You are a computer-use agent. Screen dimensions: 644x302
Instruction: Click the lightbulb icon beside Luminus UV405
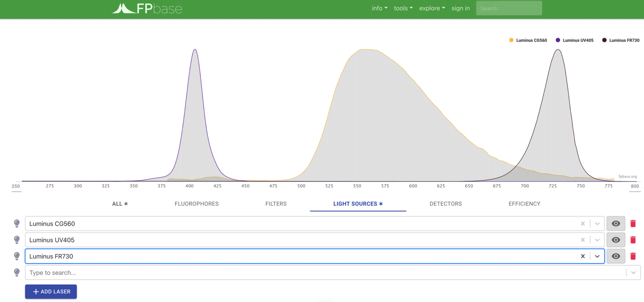[x=17, y=240]
